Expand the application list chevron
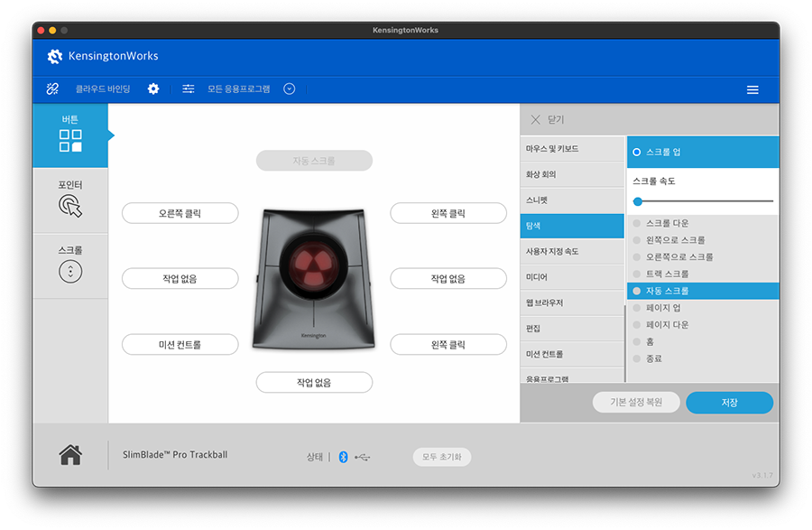812x530 pixels. click(x=290, y=88)
